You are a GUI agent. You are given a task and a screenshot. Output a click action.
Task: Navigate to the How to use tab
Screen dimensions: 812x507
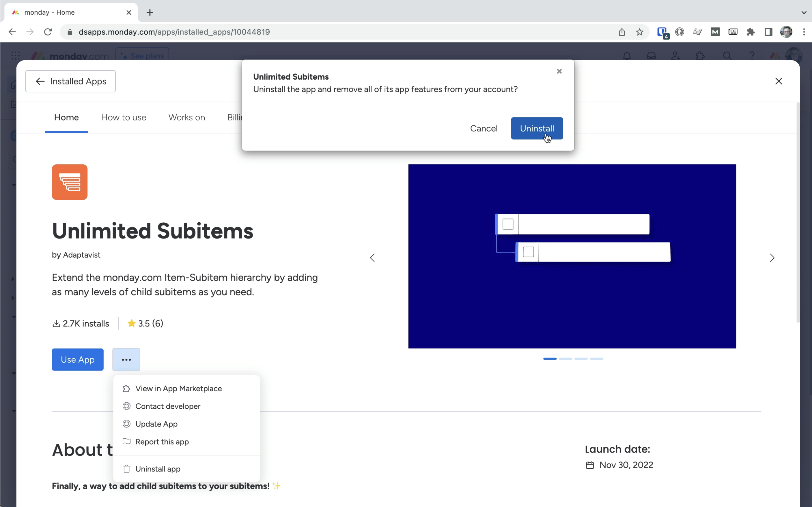click(x=123, y=117)
